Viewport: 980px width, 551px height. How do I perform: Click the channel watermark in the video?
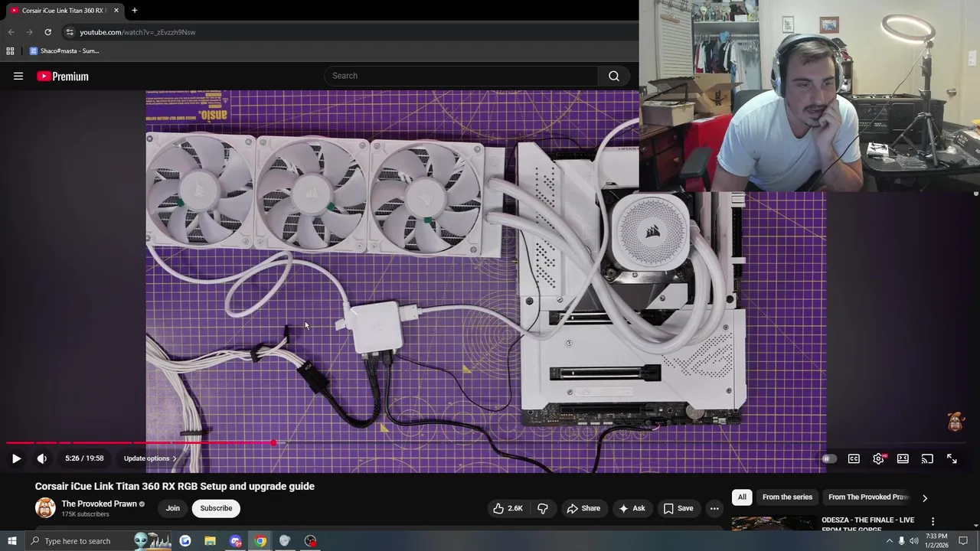[955, 422]
